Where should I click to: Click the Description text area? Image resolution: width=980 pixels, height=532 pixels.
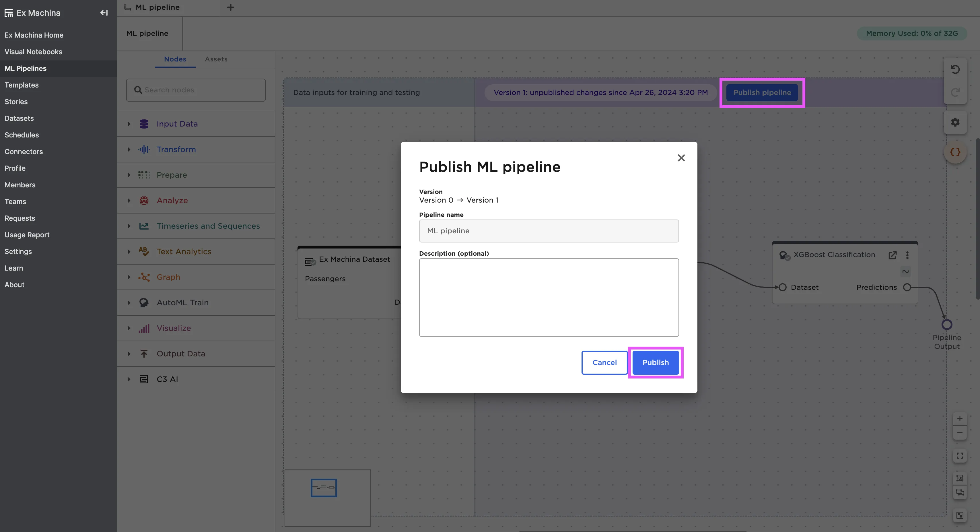click(549, 297)
